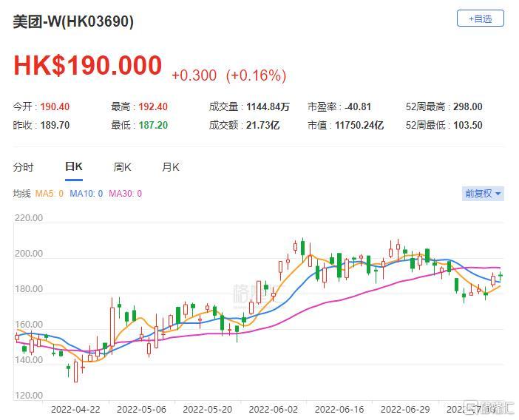Image resolution: width=519 pixels, height=420 pixels.
Task: Click the 2022-04-22 date axis label
Action: [75, 410]
